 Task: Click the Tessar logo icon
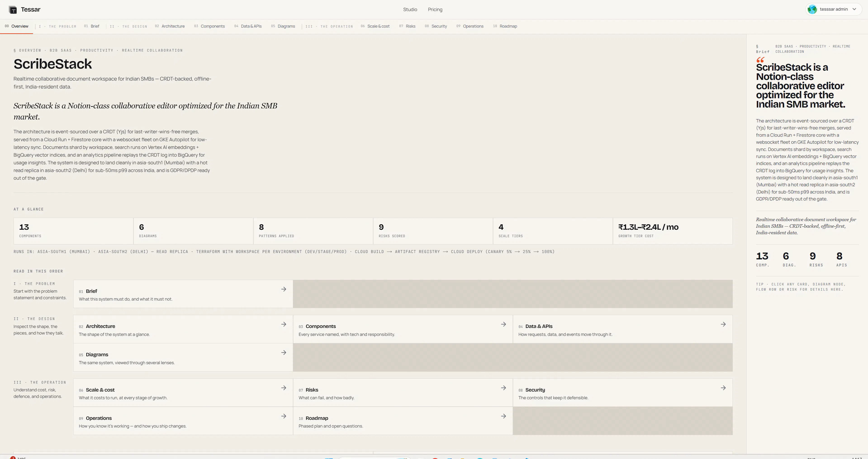click(13, 10)
